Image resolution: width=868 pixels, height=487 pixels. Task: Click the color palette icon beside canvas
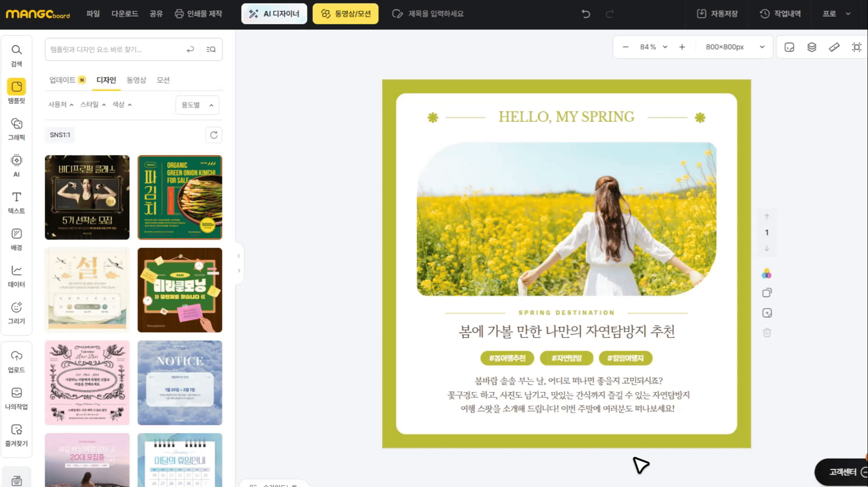pyautogui.click(x=767, y=274)
